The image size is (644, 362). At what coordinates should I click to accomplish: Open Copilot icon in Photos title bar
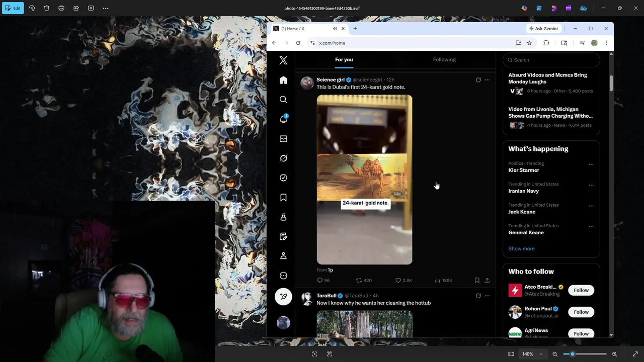524,8
